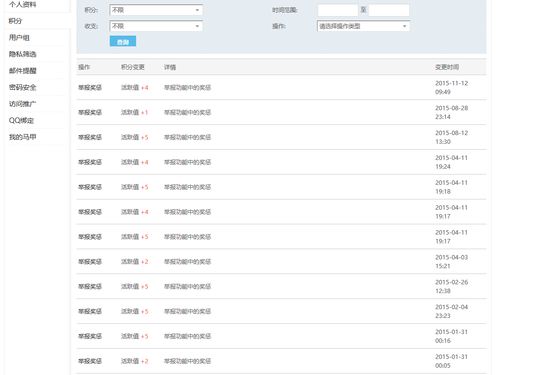Focus the end date field after 至
560x375 pixels.
tap(389, 10)
